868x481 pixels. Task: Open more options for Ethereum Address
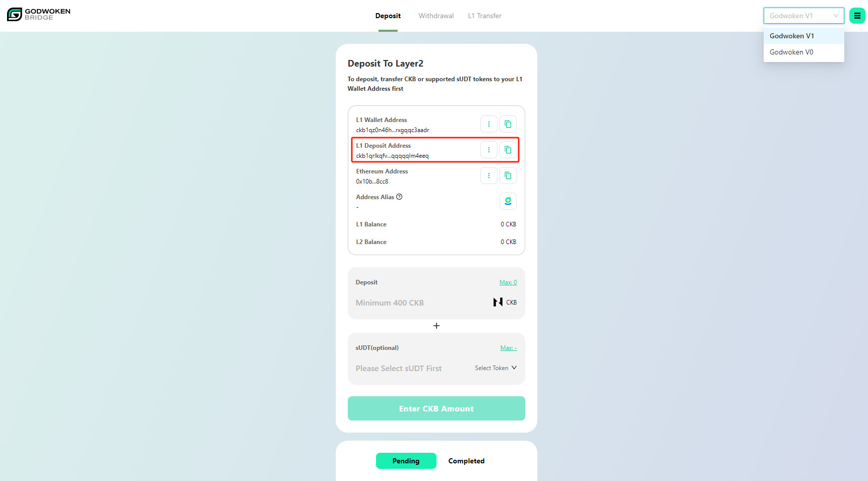coord(488,175)
